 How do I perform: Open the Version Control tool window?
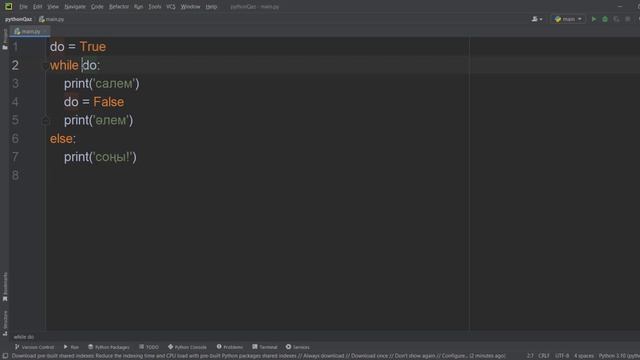(34, 347)
